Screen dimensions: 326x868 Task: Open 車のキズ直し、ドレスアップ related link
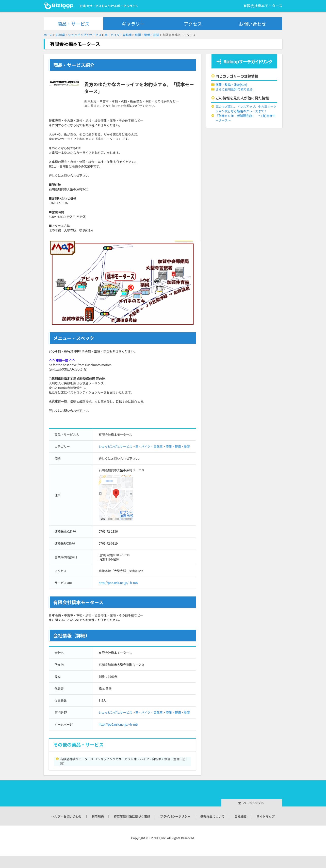tap(246, 109)
